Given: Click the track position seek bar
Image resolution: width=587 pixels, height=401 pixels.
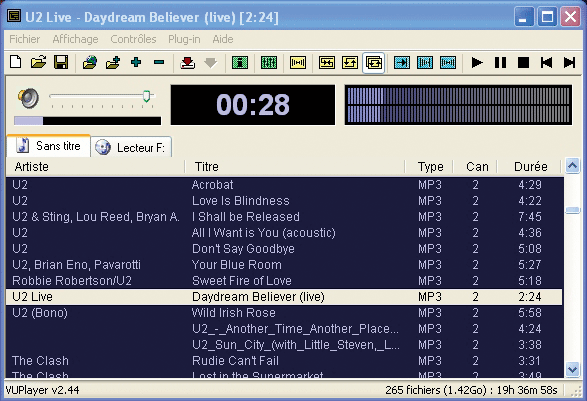Looking at the screenshot, I should click(88, 121).
